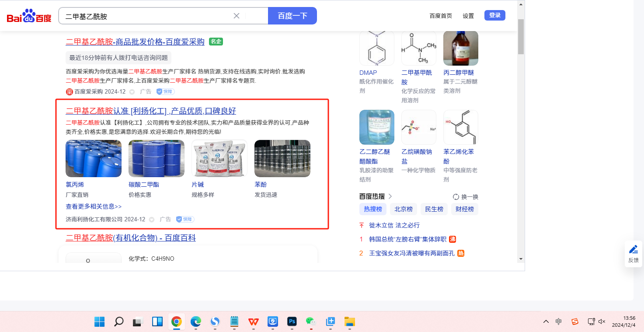
Task: Click the 二甲基甲酰胺 structure image
Action: click(x=419, y=48)
